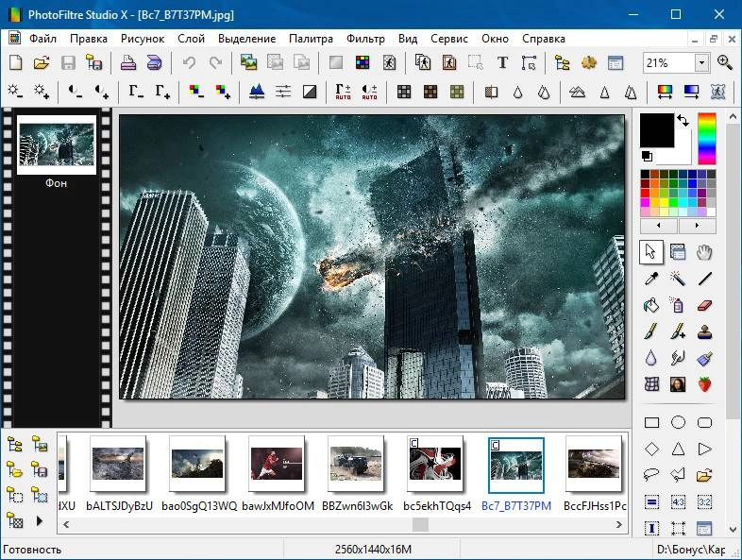
Task: Open file with folder icon
Action: [x=42, y=62]
